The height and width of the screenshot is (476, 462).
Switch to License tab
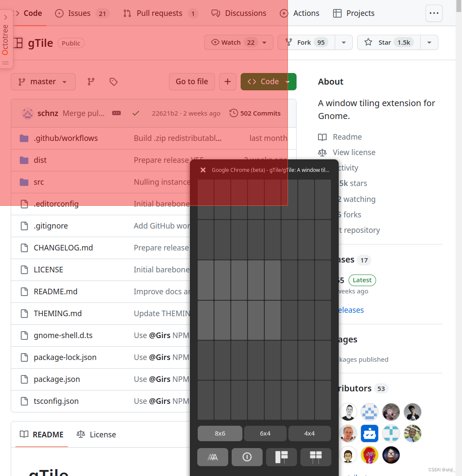point(96,434)
